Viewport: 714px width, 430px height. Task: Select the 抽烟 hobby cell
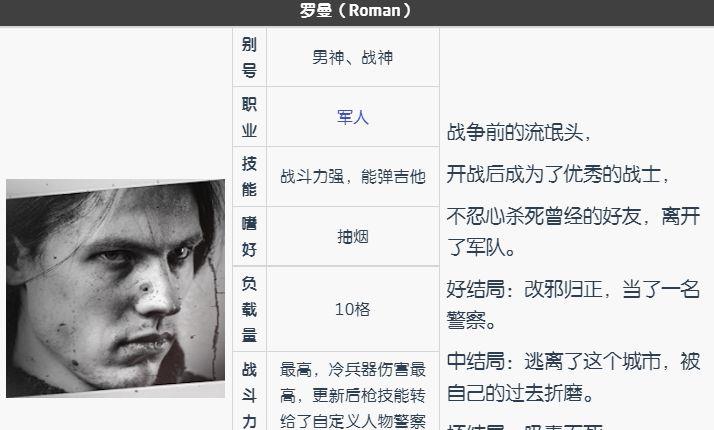(353, 236)
